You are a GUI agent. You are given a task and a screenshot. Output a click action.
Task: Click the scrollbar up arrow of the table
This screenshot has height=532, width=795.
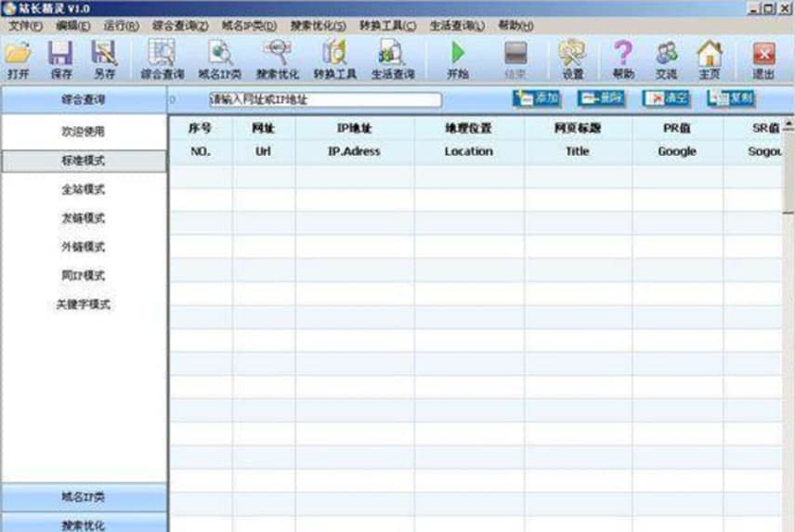[788, 124]
